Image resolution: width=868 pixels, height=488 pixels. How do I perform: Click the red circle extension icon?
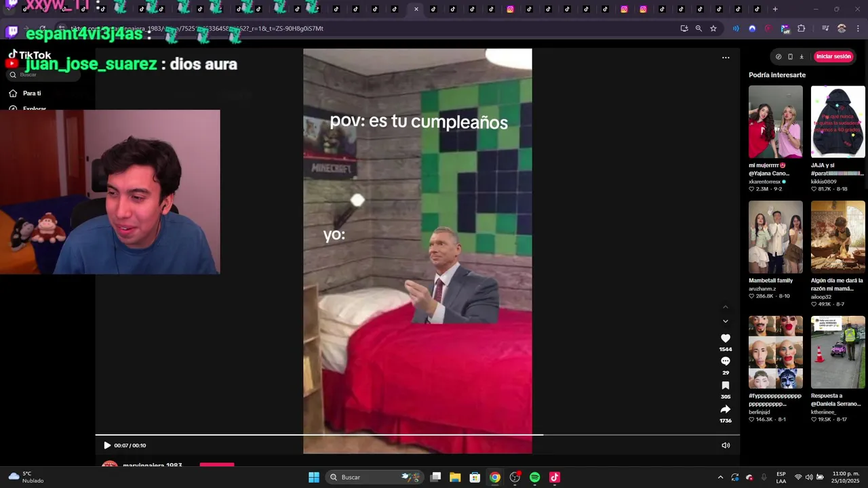[x=768, y=28]
